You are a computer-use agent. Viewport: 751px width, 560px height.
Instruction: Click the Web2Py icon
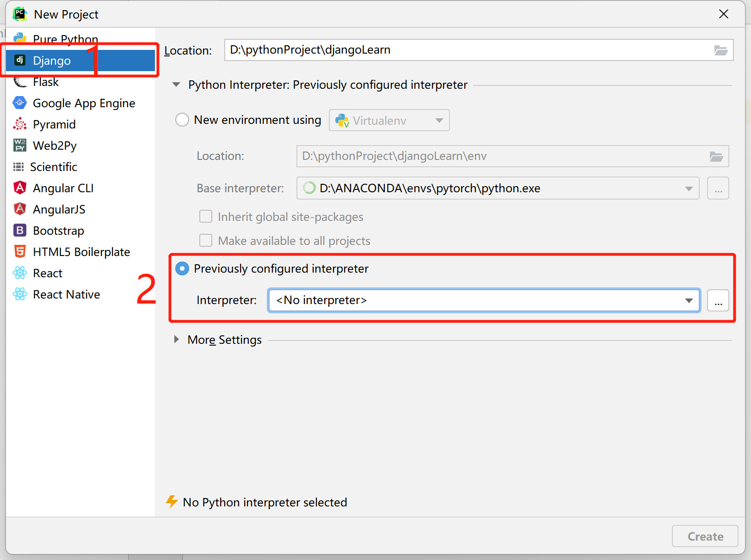pyautogui.click(x=20, y=145)
